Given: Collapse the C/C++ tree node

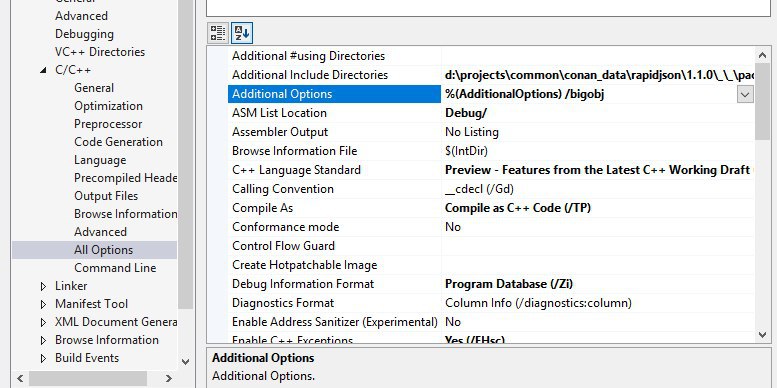Looking at the screenshot, I should [43, 70].
